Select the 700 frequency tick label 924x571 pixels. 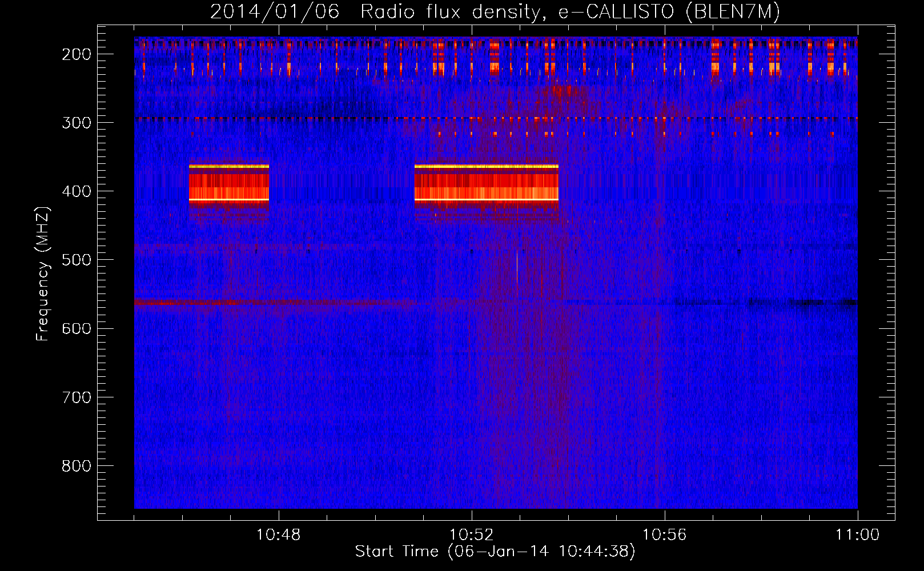click(77, 397)
